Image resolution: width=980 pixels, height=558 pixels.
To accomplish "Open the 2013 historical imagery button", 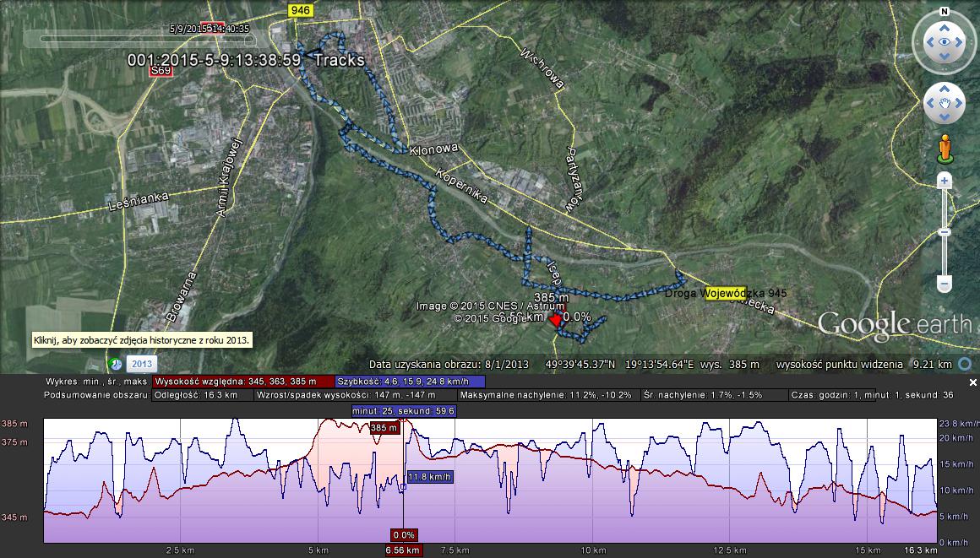I will (x=141, y=364).
